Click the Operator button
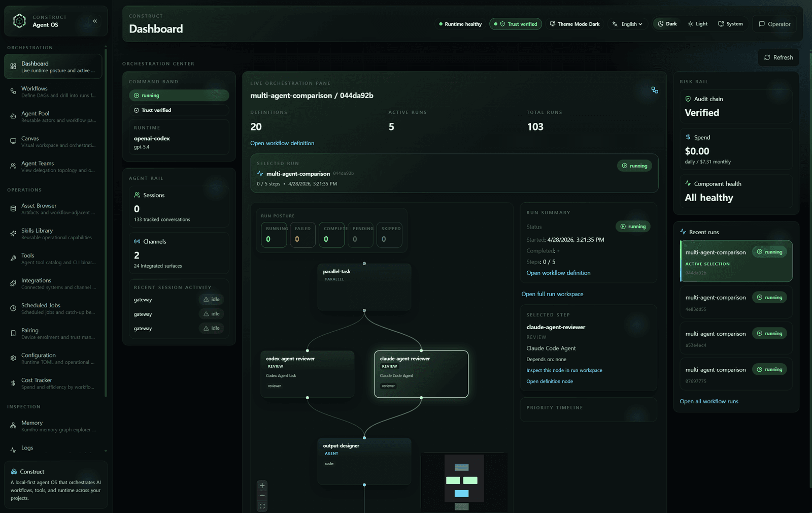 (774, 24)
